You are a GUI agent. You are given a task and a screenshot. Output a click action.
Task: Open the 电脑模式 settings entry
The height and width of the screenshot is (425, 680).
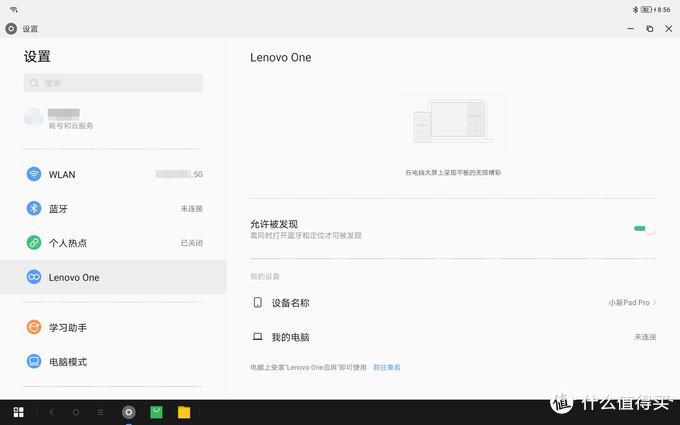coord(113,361)
